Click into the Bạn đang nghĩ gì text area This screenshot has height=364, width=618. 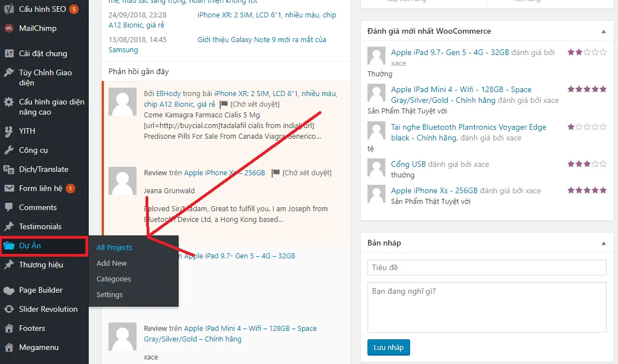[487, 307]
